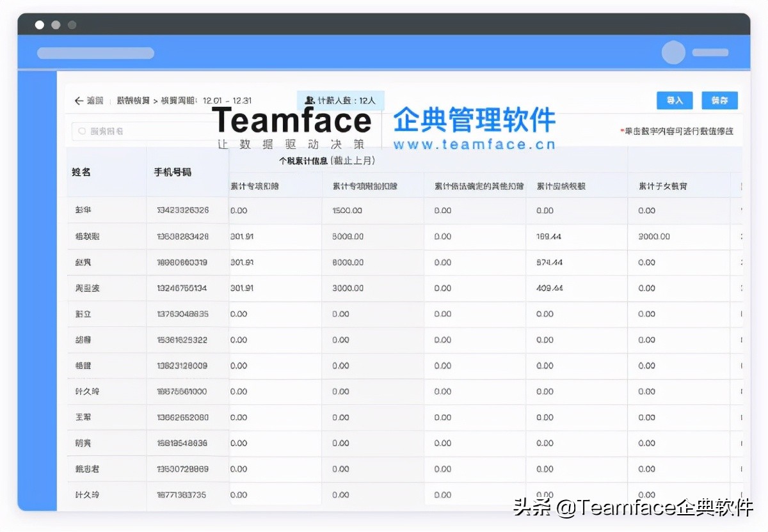Click the 个税累计信息 (截止上月) group header
Viewport: 768px width, 532px height.
327,161
